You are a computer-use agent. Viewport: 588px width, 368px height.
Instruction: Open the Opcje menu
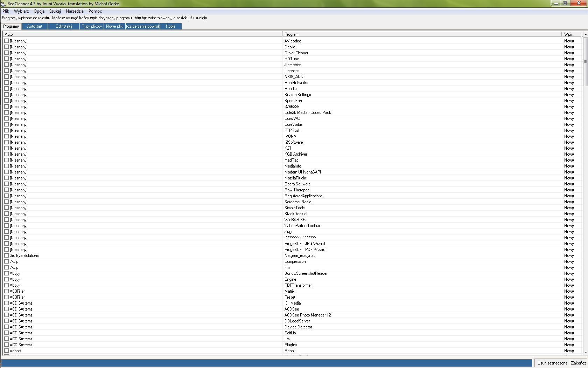tap(39, 11)
